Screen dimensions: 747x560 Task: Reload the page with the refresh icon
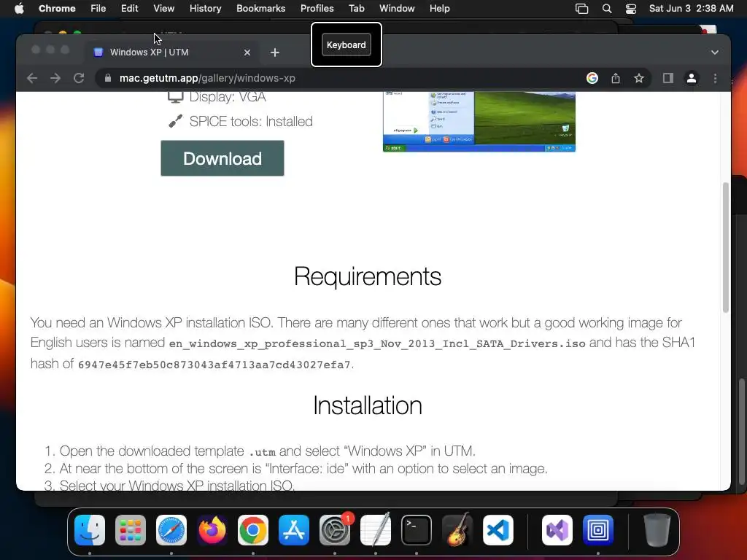coord(79,78)
